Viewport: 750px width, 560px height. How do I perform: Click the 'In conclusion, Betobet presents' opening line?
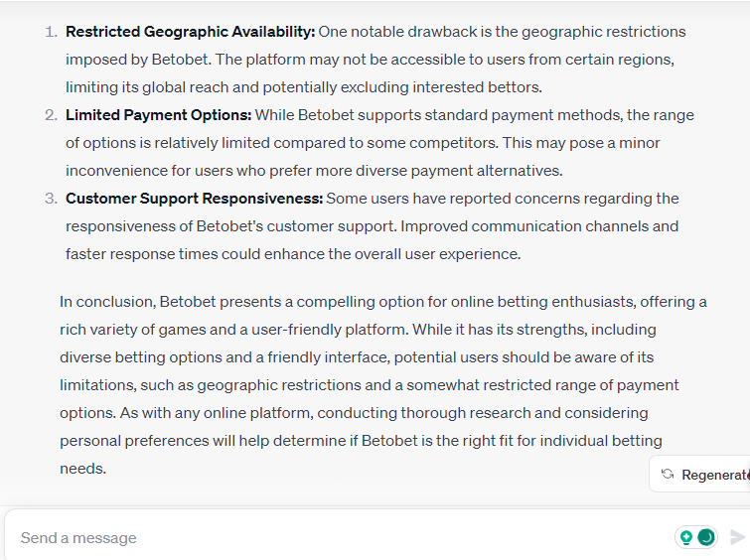point(383,302)
